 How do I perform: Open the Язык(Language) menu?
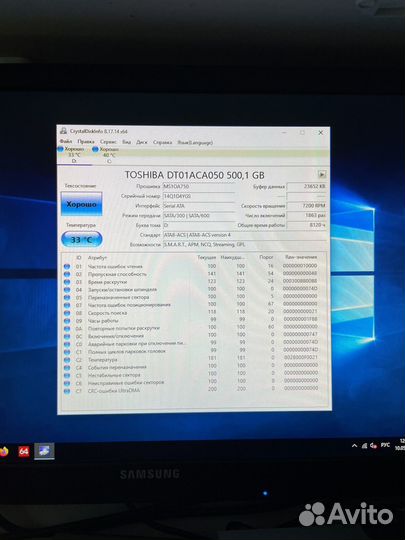click(x=195, y=142)
